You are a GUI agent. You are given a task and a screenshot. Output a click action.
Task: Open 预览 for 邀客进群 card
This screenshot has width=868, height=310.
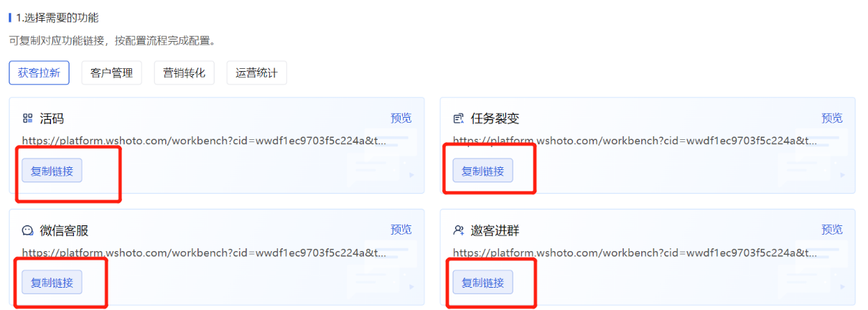tap(832, 230)
